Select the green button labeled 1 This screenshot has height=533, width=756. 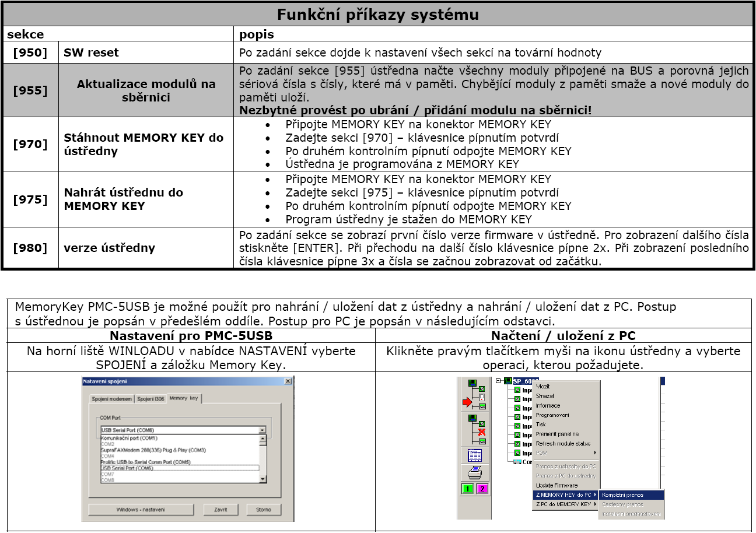[x=467, y=489]
